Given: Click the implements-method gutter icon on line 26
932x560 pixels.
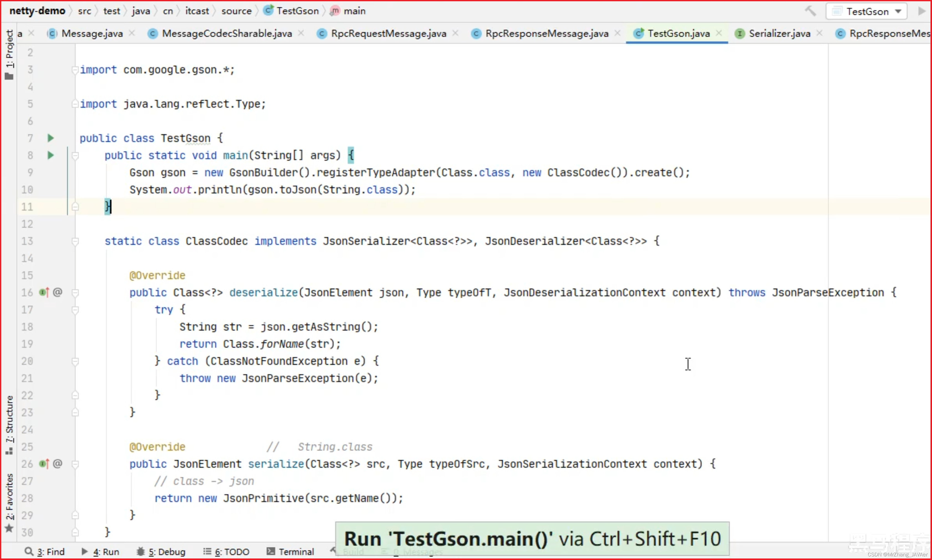Looking at the screenshot, I should 44,464.
